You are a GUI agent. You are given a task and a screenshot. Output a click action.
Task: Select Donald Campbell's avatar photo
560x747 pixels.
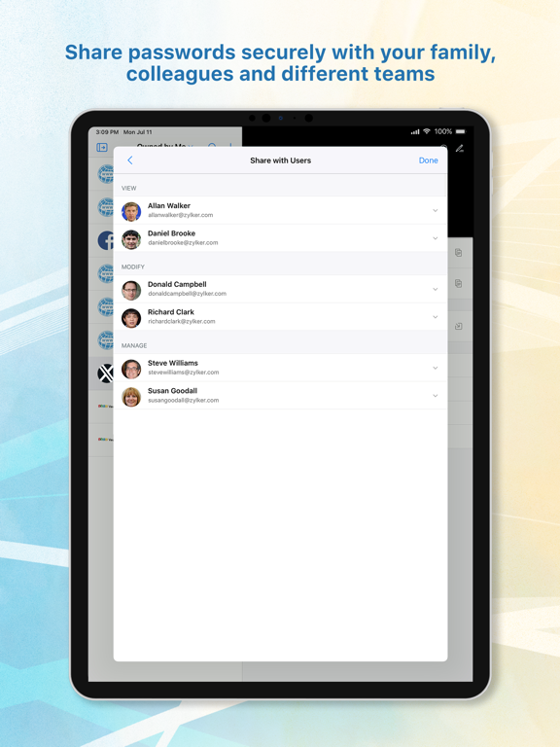pos(131,290)
